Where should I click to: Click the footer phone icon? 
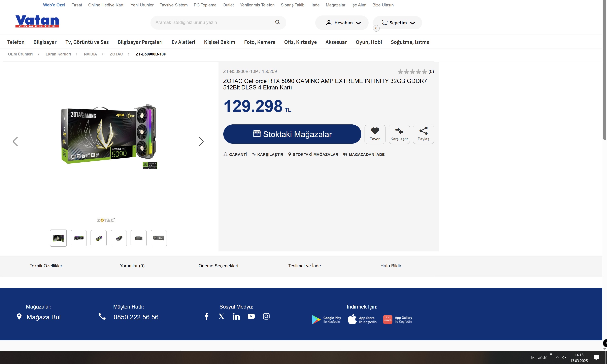pyautogui.click(x=102, y=316)
